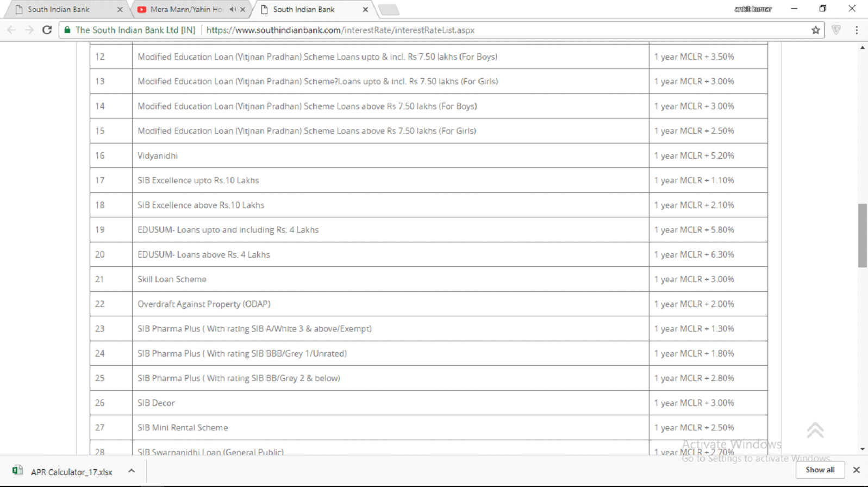Close the downloads bar

click(x=857, y=470)
